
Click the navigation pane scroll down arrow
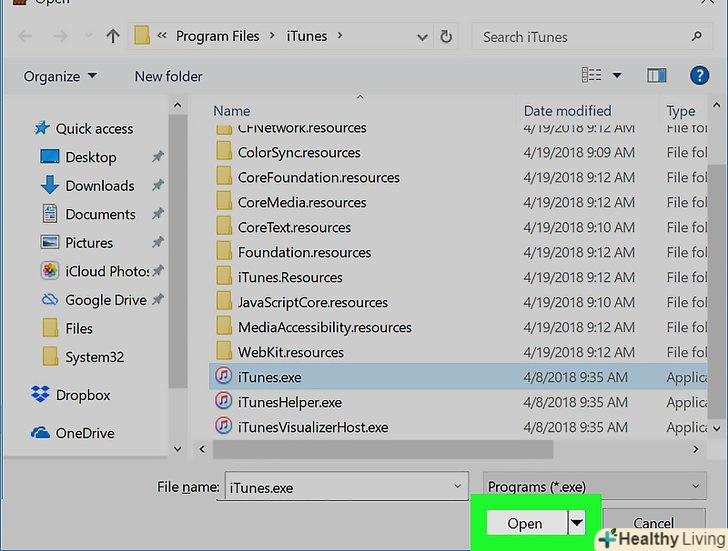click(178, 449)
